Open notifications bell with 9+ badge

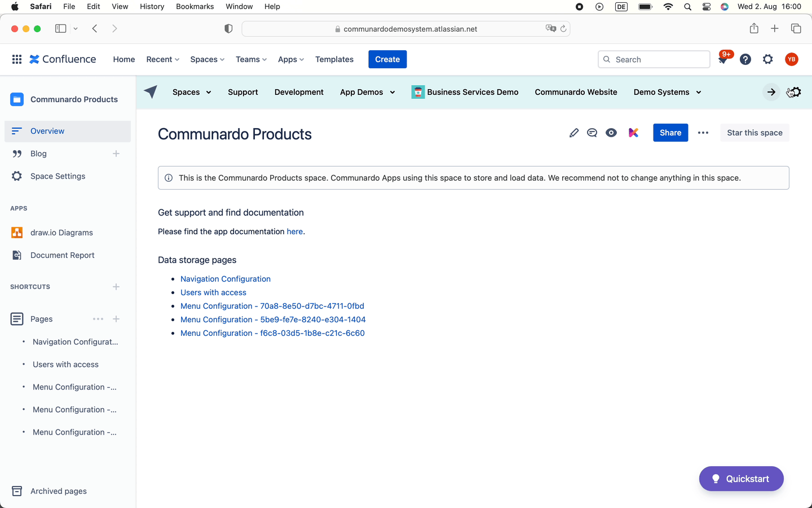tap(723, 59)
